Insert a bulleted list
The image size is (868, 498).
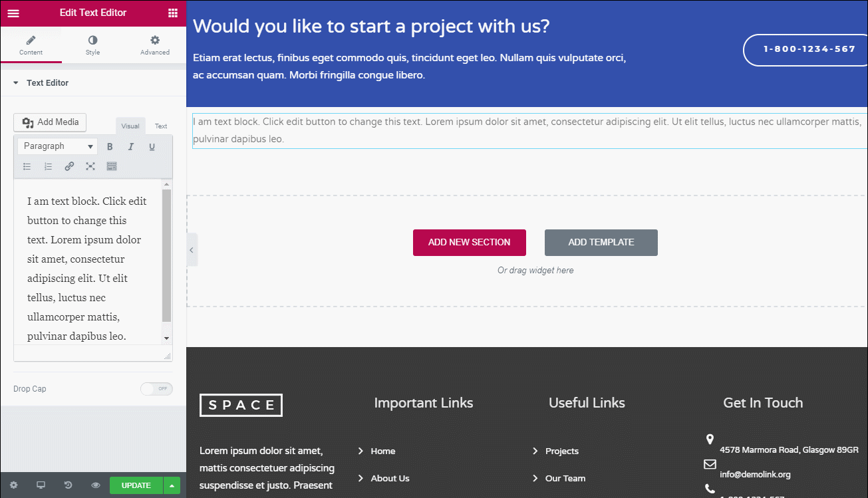(x=27, y=166)
